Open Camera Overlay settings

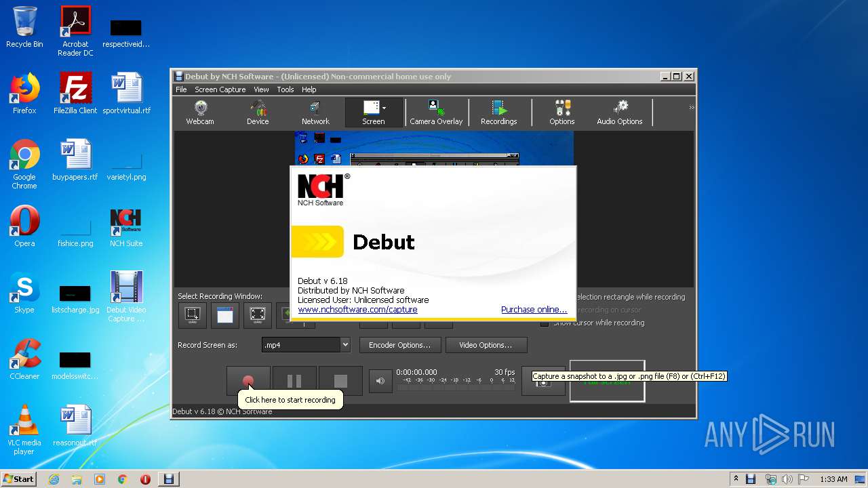(436, 113)
